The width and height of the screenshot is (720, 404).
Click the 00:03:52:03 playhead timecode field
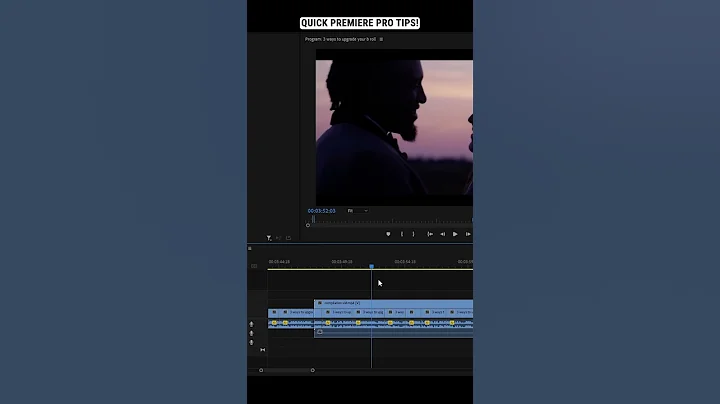(x=321, y=211)
